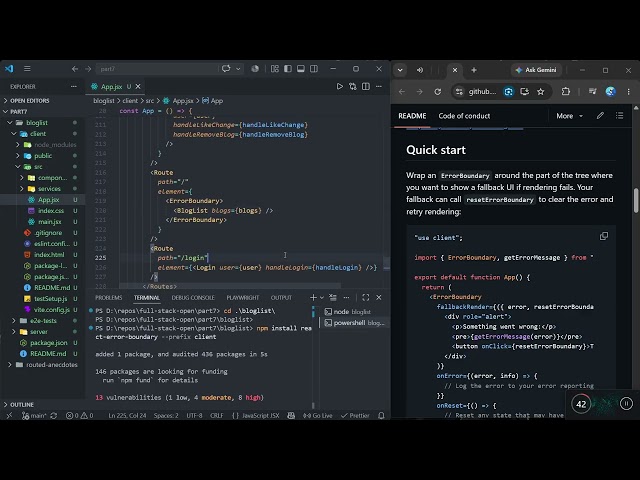640x480 pixels.
Task: Synchronize changes icon in status bar
Action: point(53,416)
